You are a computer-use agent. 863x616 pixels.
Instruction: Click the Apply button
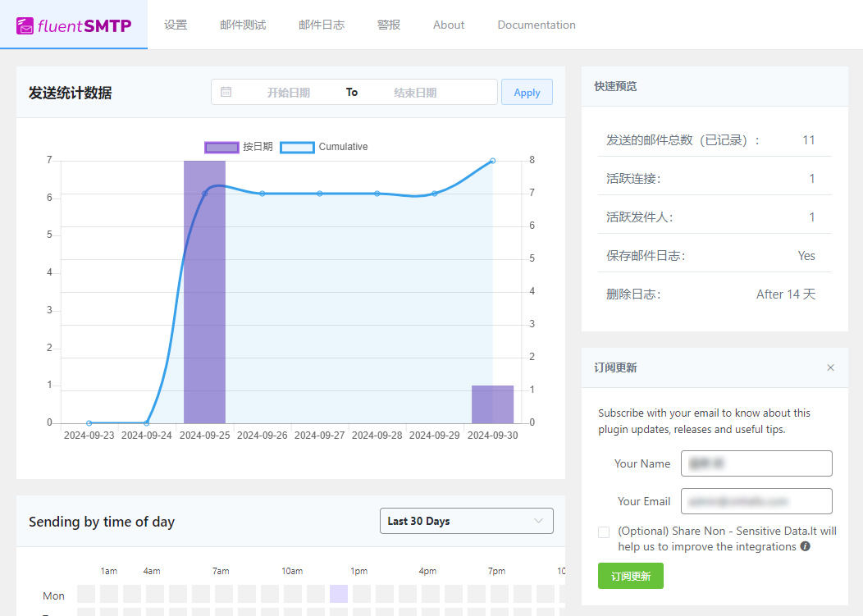(527, 92)
